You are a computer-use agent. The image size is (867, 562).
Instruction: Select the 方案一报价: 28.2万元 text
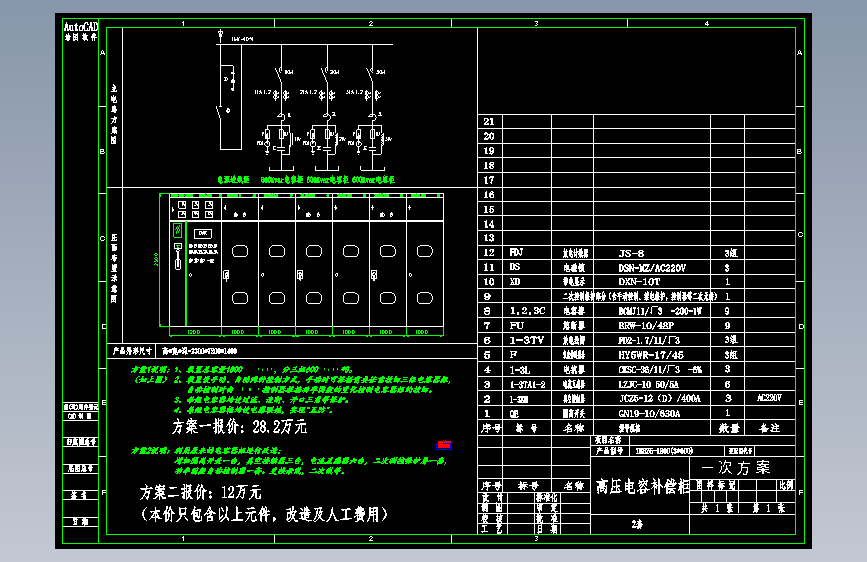239,426
